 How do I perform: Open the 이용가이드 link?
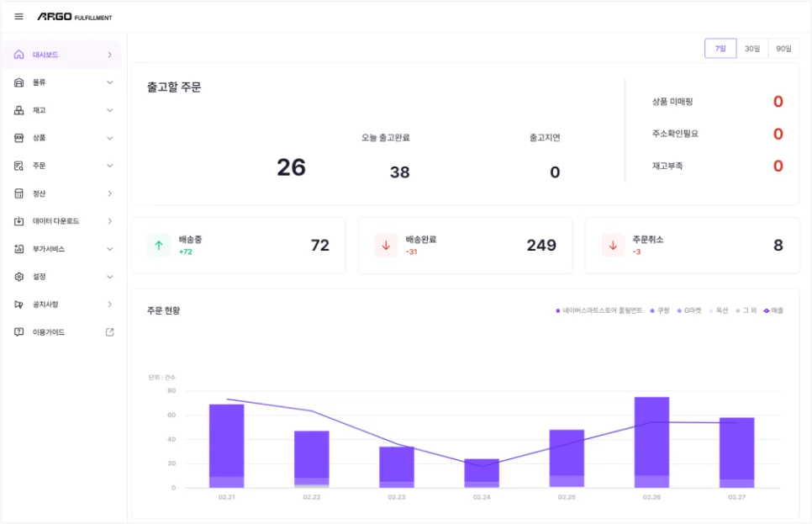62,332
